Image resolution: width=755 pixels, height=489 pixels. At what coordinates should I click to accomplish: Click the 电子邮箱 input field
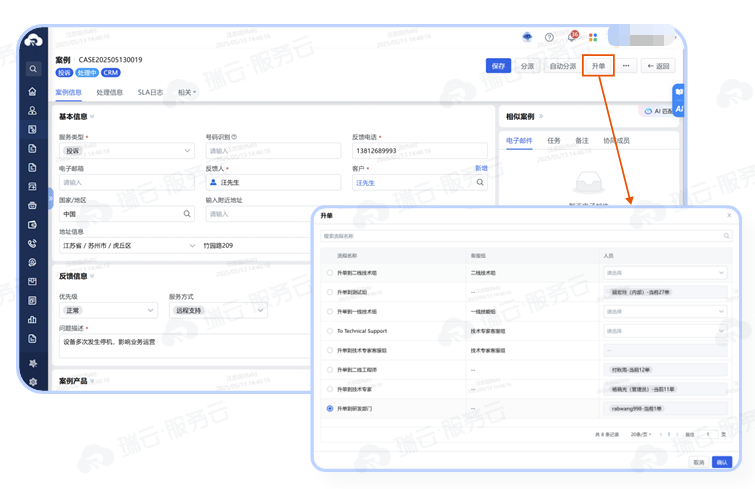point(127,182)
